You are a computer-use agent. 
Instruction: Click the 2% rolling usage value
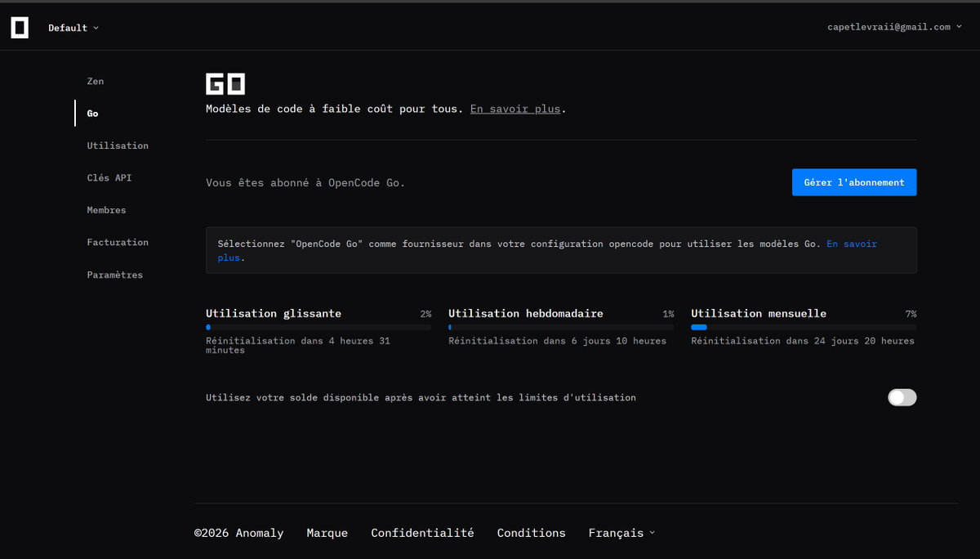425,314
